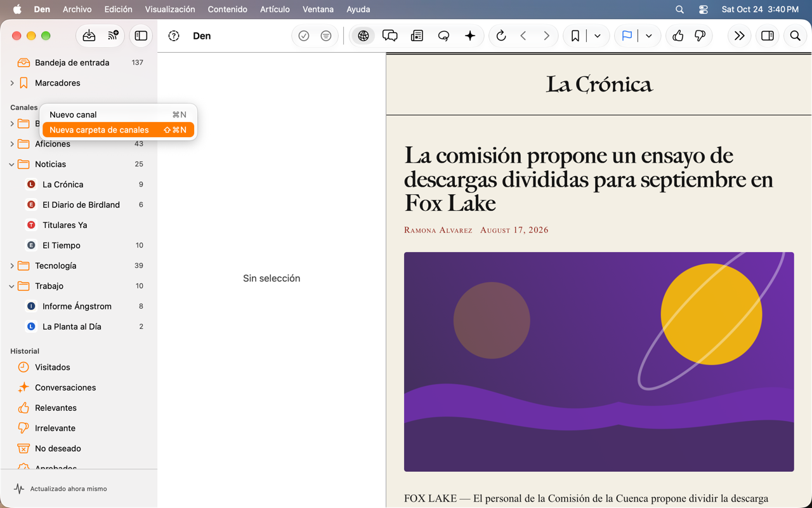The height and width of the screenshot is (508, 812).
Task: Expand the Aficiones folder
Action: [12, 144]
